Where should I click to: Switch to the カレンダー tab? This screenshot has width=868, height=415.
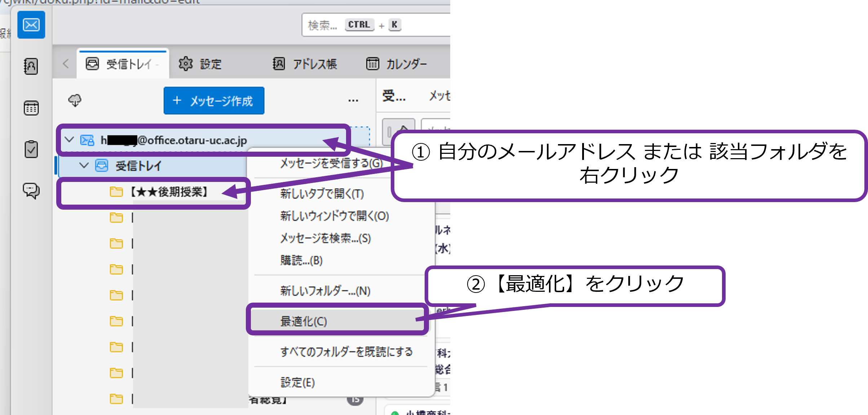397,64
